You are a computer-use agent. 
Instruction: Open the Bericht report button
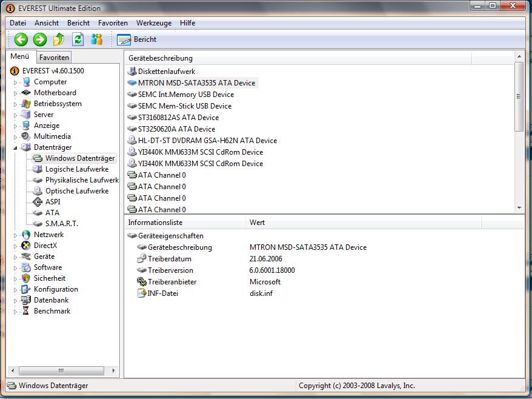point(137,40)
